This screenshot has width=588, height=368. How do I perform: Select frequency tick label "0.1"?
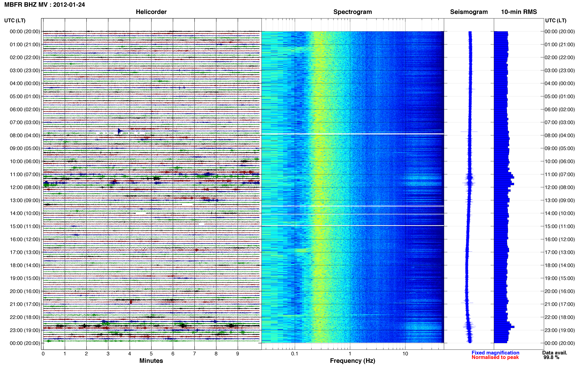pyautogui.click(x=295, y=354)
